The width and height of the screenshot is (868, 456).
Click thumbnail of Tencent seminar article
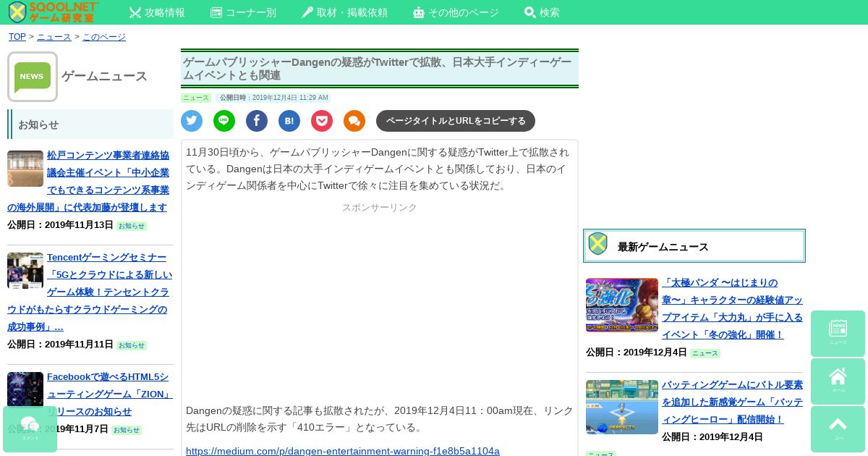pos(25,271)
